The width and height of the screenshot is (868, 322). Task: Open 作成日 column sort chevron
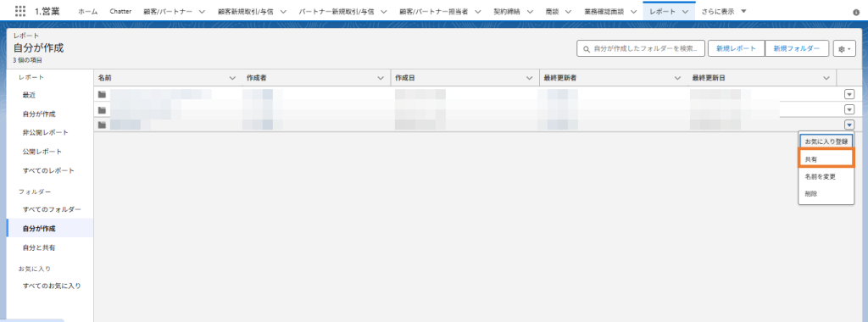tap(529, 78)
